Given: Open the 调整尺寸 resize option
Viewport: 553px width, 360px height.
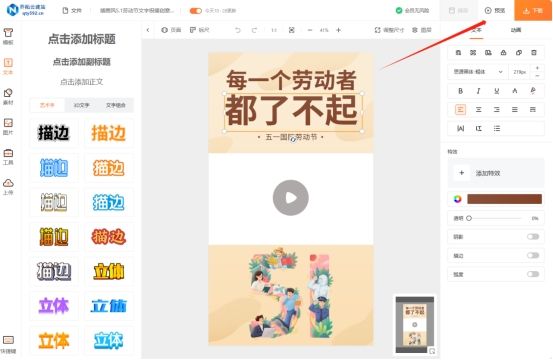Looking at the screenshot, I should (389, 30).
